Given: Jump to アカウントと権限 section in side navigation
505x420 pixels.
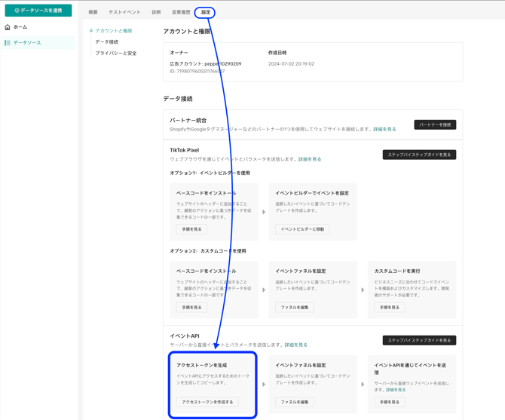Looking at the screenshot, I should (113, 31).
